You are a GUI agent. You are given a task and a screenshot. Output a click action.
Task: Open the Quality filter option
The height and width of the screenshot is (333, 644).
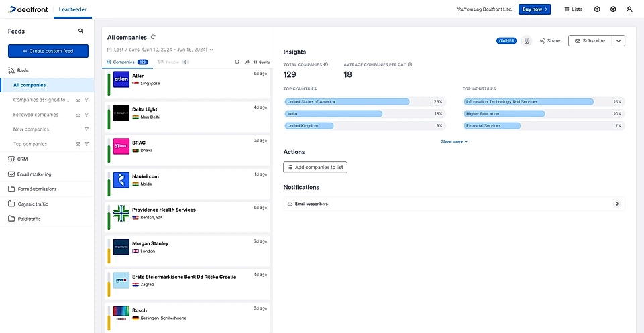[x=262, y=62]
